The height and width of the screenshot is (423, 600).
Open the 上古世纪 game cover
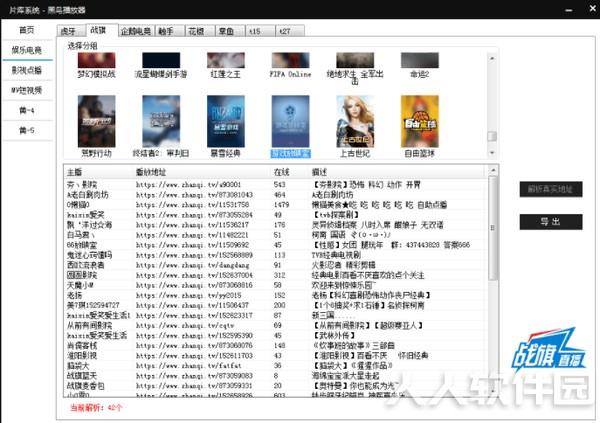355,121
